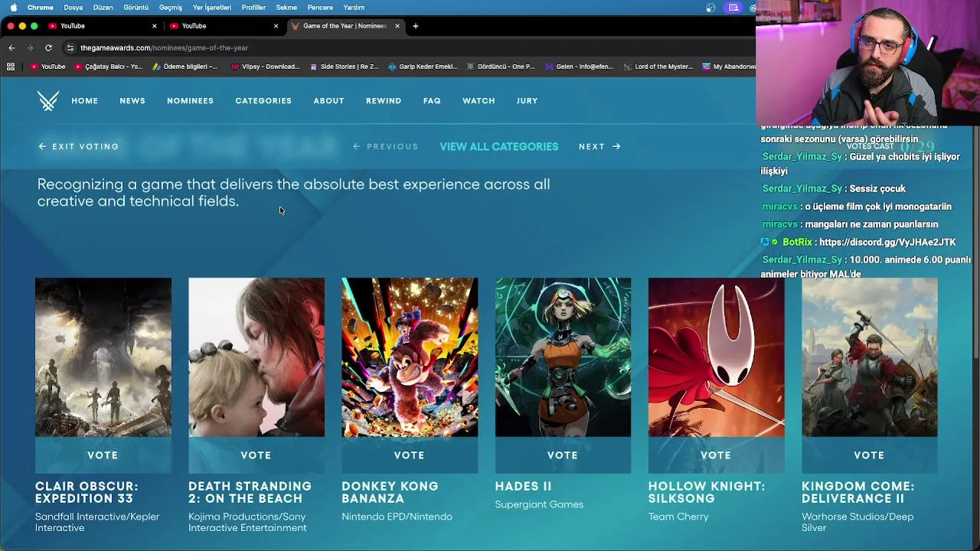Viewport: 980px width, 551px height.
Task: Open the CATEGORIES page
Action: point(263,100)
